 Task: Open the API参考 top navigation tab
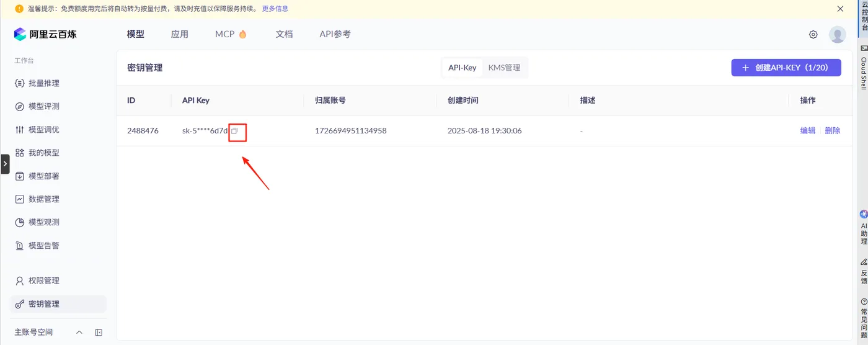[x=335, y=34]
